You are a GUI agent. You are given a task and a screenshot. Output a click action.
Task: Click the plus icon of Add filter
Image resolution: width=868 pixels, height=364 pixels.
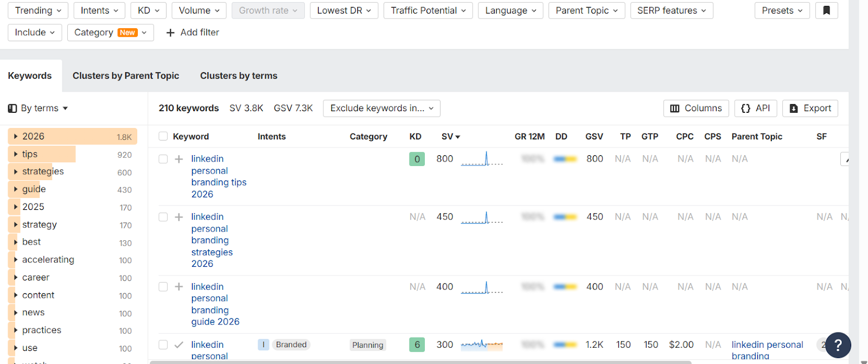[170, 33]
